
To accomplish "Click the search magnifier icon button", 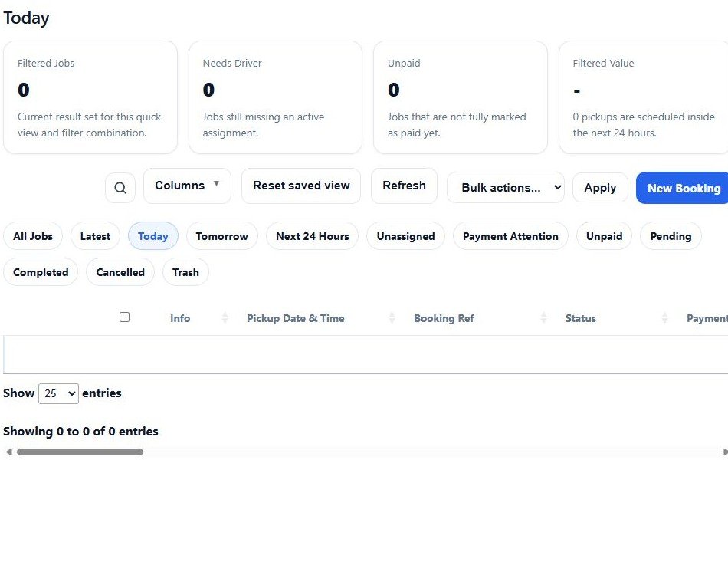I will click(x=120, y=188).
